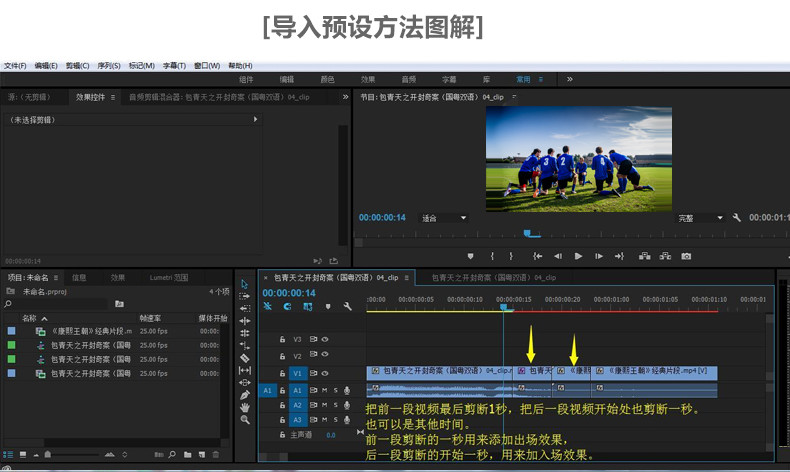Screen dimensions: 790x472
Task: Open 效果控件 panel menu
Action: click(x=113, y=97)
